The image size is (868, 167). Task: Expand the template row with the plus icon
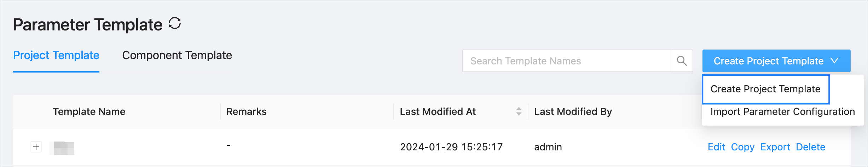coord(36,147)
